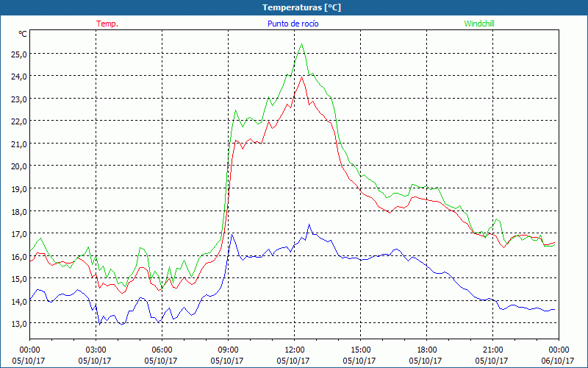Click the 14,0 y-axis value
The image size is (588, 368).
click(19, 301)
